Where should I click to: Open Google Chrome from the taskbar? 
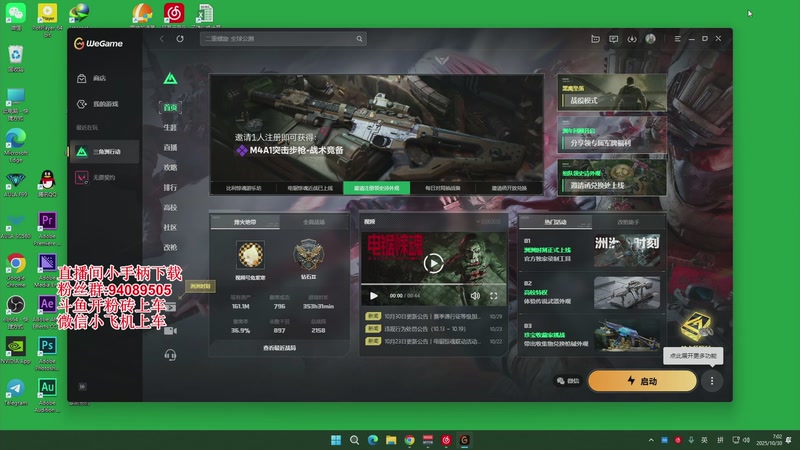click(409, 440)
